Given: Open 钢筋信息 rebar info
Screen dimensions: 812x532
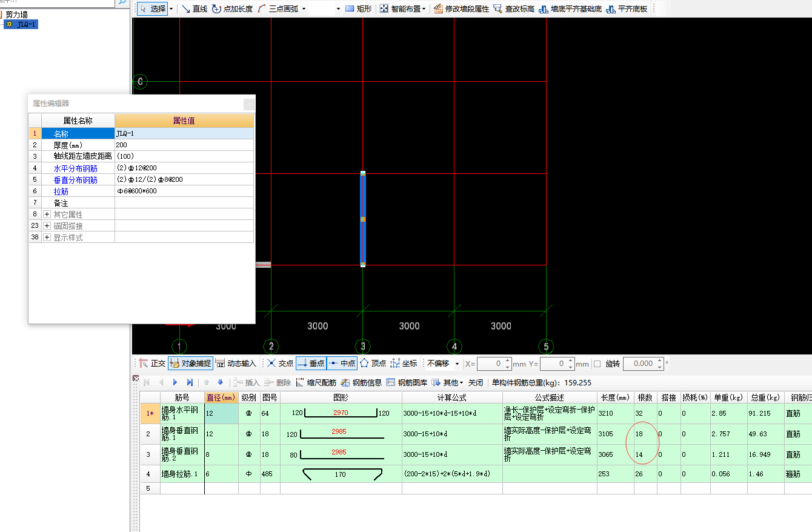Looking at the screenshot, I should point(361,382).
